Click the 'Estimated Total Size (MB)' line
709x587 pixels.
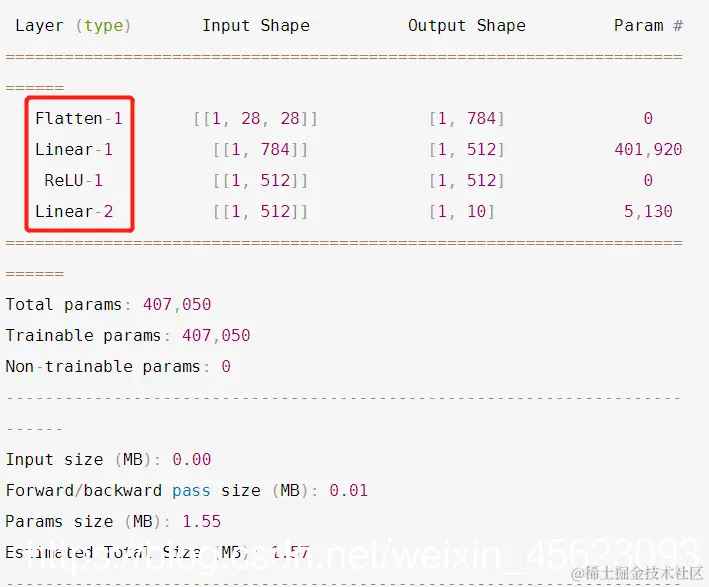tap(157, 552)
